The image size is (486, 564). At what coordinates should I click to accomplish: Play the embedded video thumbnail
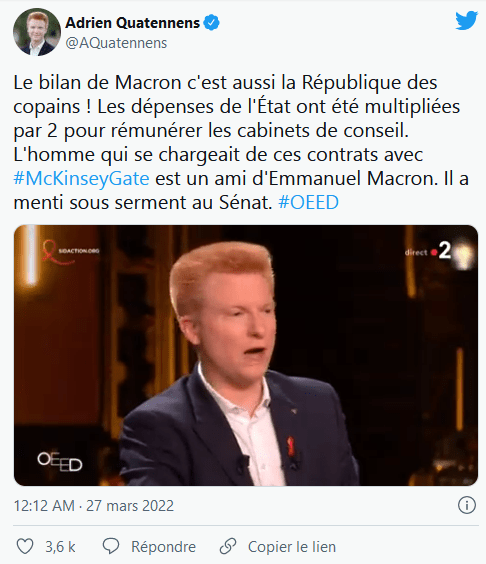coord(246,355)
